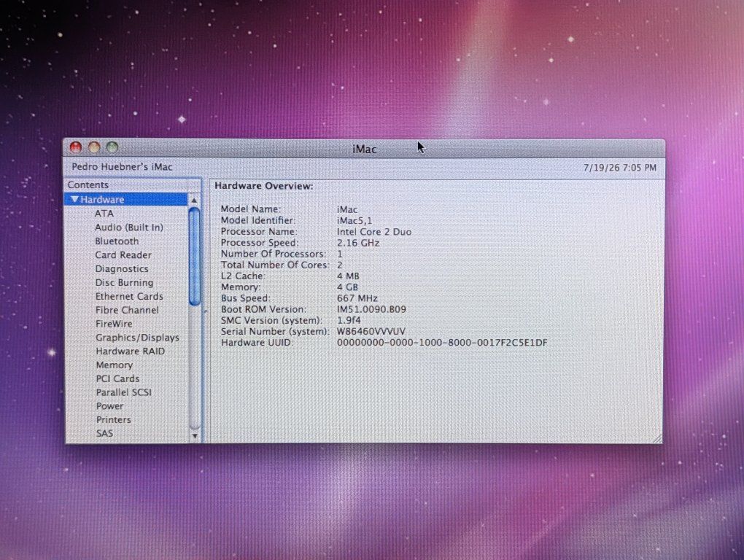
Task: Minimize window with yellow button
Action: pyautogui.click(x=94, y=147)
